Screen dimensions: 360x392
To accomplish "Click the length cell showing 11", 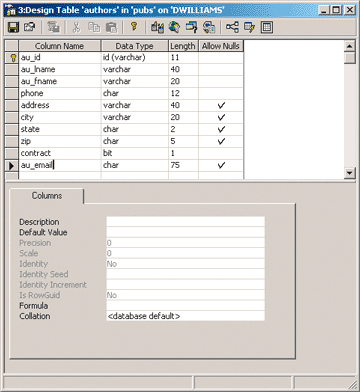I will pos(183,58).
